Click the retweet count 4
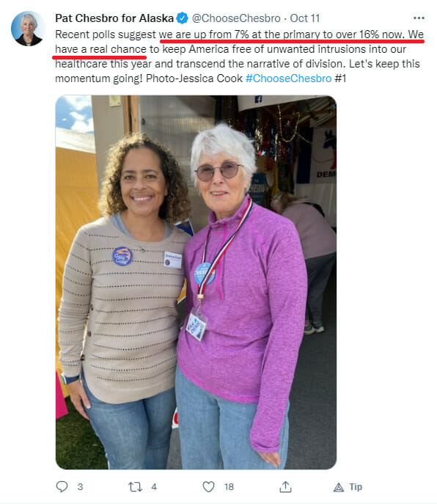The image size is (437, 504). coord(154,487)
